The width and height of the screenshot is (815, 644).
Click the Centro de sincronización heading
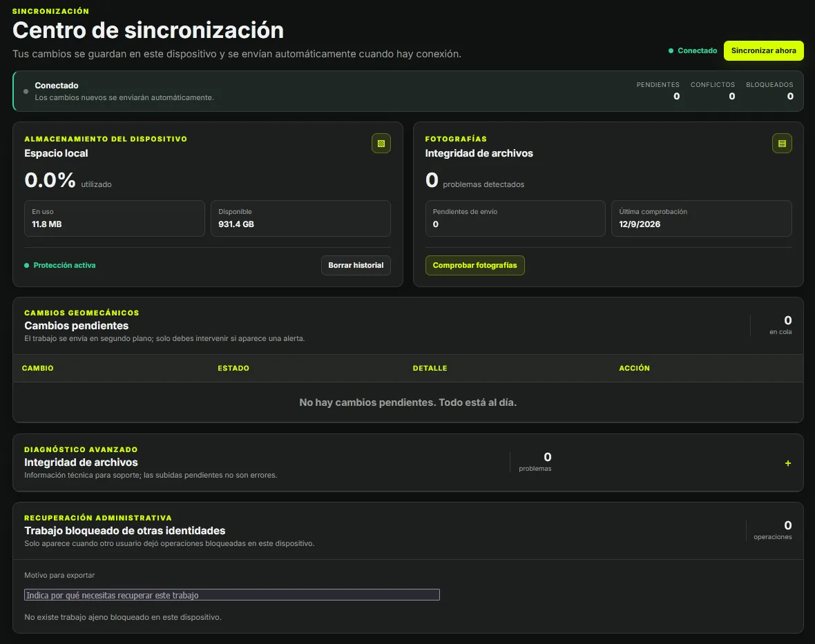coord(148,30)
